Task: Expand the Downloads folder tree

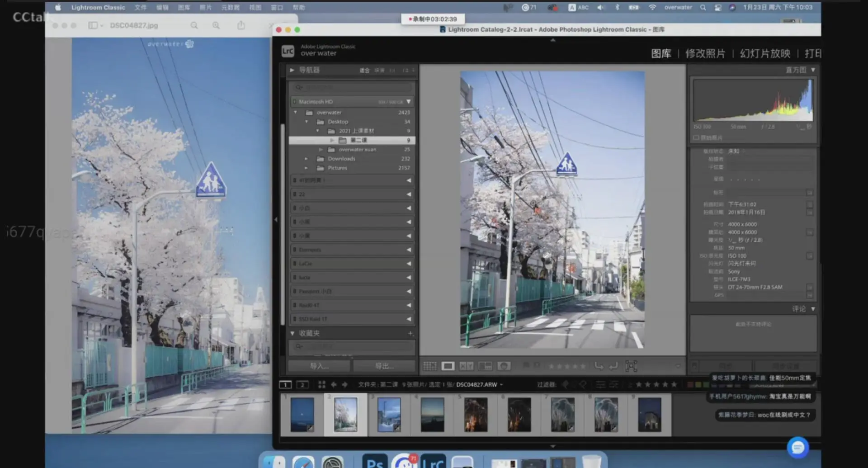Action: tap(306, 159)
